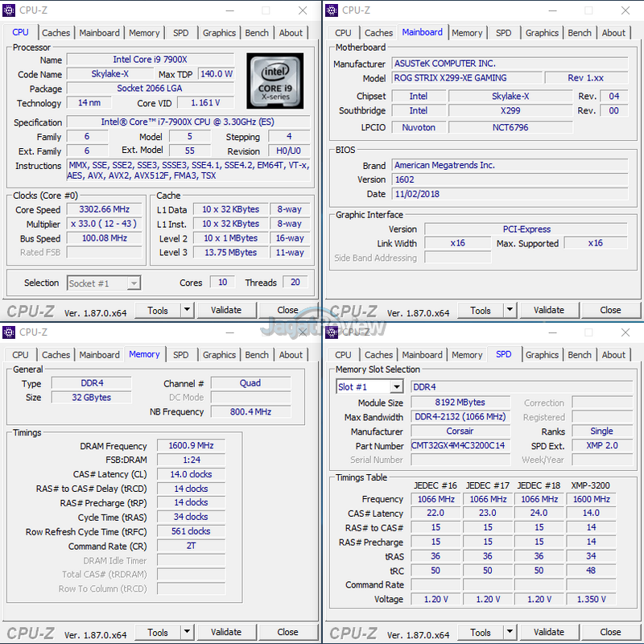This screenshot has height=644, width=644.
Task: Click the Tools button in the Memory window
Action: 158,632
